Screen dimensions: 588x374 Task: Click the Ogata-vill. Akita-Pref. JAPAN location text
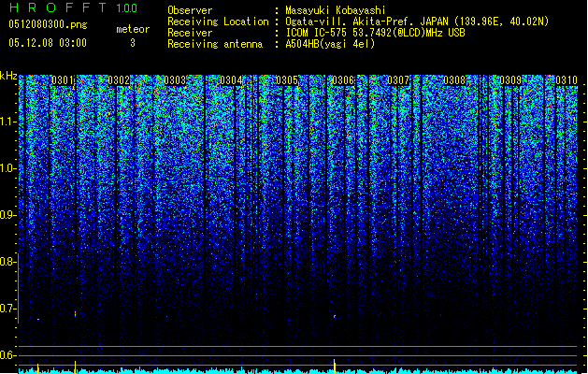(417, 22)
